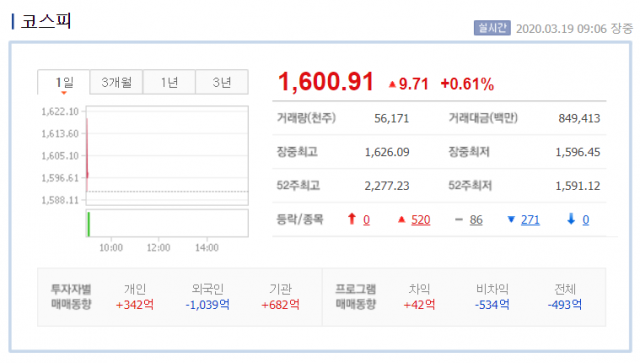This screenshot has height=363, width=640.
Task: Click the 1,588.11 chart axis label
Action: click(x=60, y=200)
